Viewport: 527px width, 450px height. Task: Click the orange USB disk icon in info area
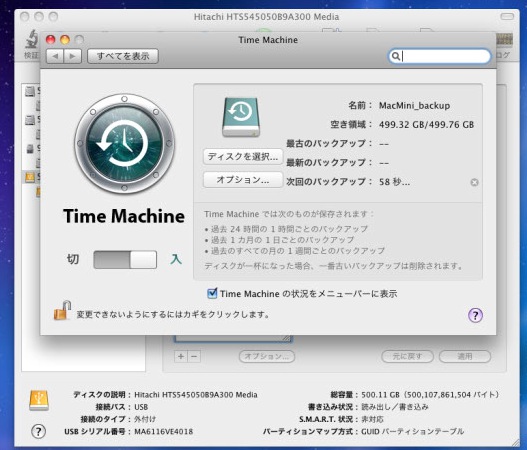click(39, 400)
